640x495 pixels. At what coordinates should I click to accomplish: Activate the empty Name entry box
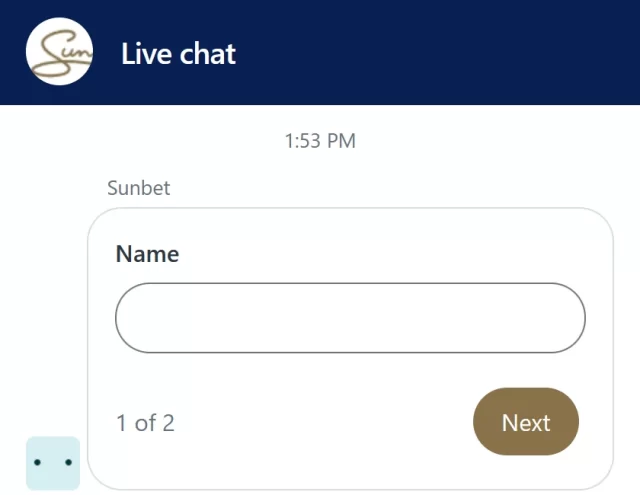pyautogui.click(x=350, y=317)
